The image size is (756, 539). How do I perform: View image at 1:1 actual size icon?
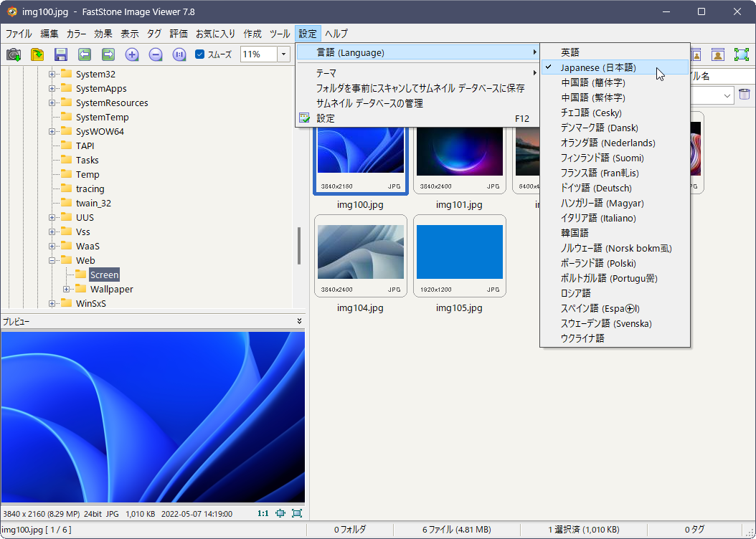click(179, 54)
